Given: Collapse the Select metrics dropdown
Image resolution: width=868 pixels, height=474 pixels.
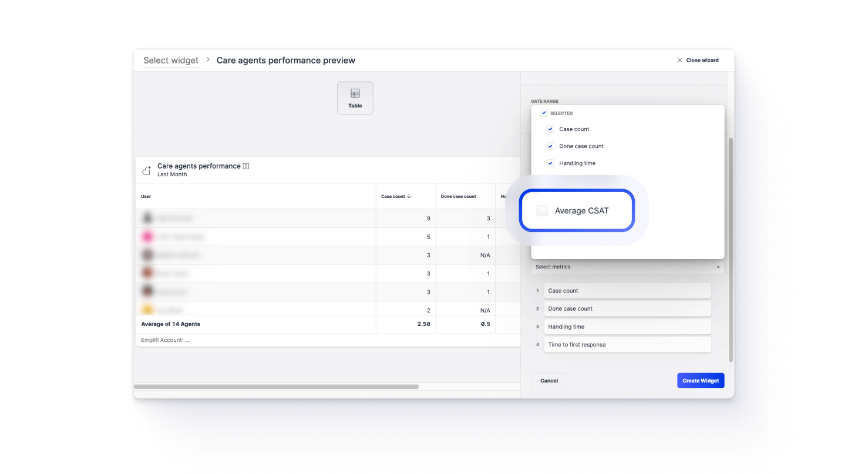Looking at the screenshot, I should (x=718, y=267).
